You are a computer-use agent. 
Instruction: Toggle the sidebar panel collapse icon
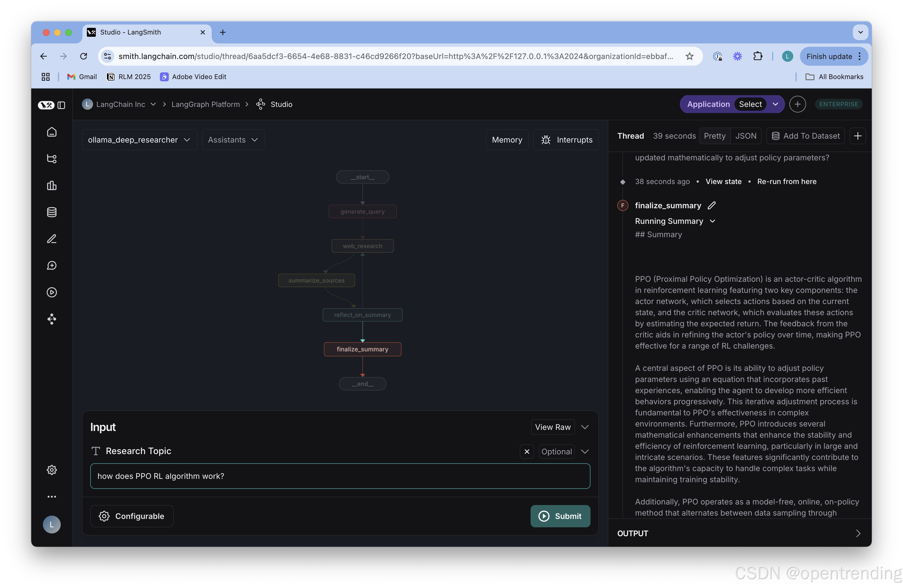tap(62, 105)
